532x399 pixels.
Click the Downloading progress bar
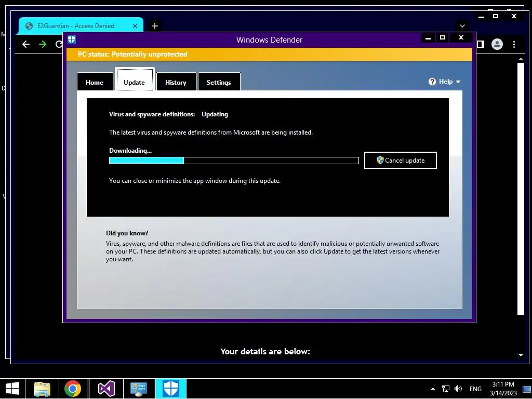pos(234,161)
